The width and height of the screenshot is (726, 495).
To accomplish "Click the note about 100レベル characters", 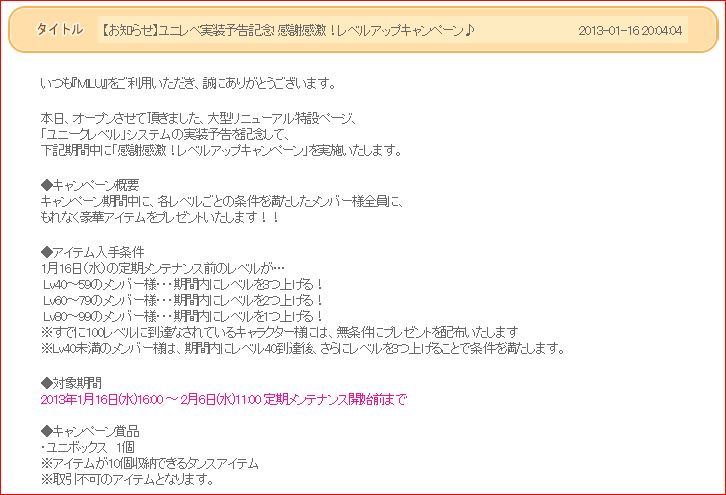I will (x=279, y=332).
